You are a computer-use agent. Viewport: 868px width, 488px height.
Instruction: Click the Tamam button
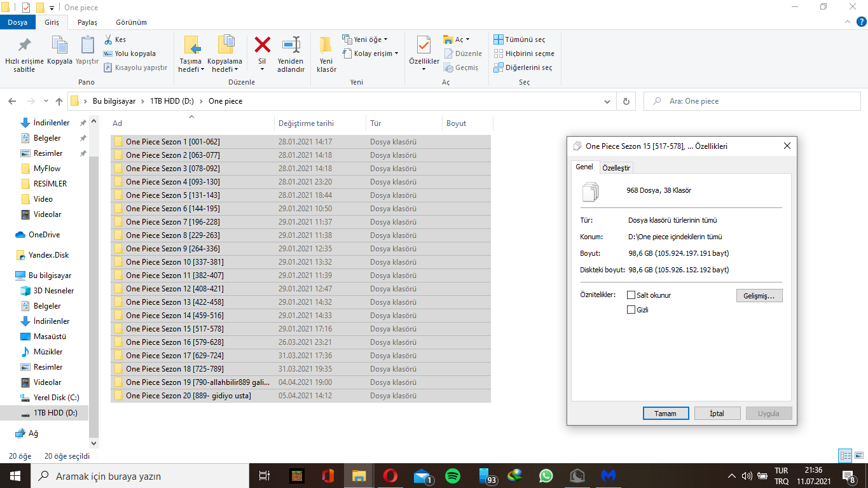point(666,413)
